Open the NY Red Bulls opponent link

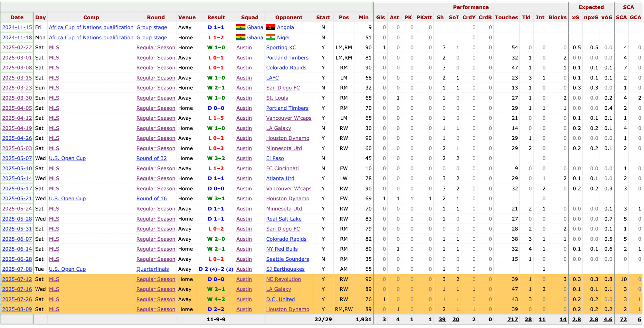(x=282, y=249)
